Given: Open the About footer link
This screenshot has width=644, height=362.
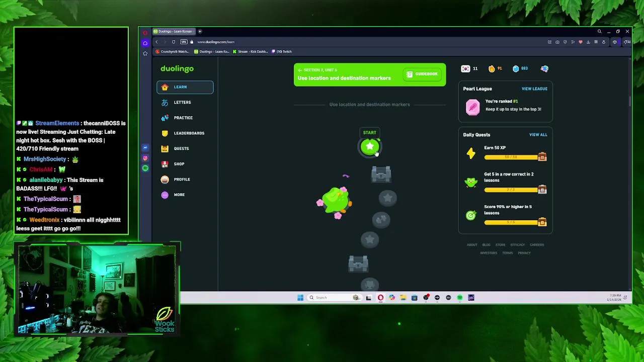Looking at the screenshot, I should pyautogui.click(x=472, y=245).
